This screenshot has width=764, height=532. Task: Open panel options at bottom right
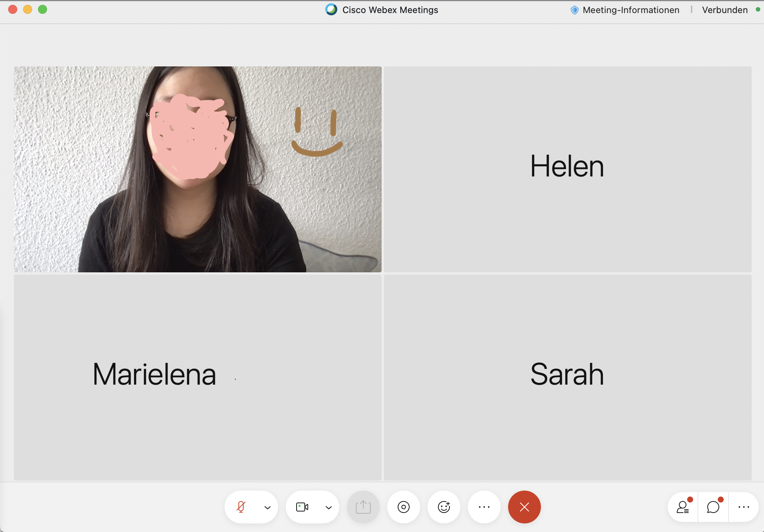click(x=744, y=507)
